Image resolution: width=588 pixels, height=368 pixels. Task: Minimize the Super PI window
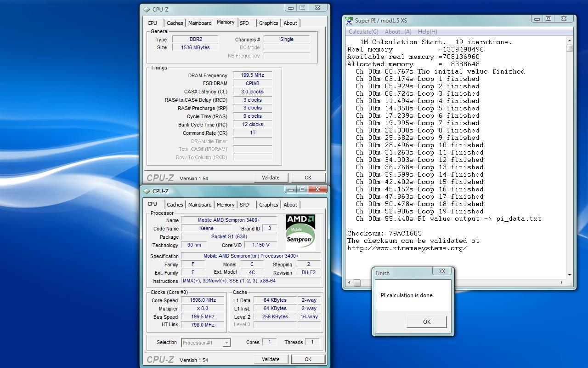coord(537,18)
